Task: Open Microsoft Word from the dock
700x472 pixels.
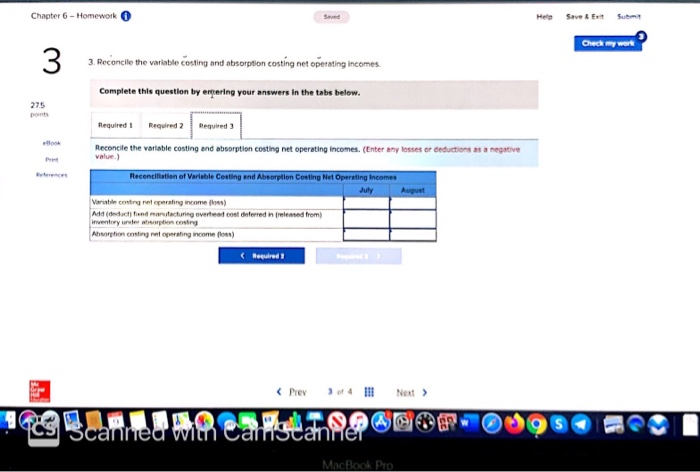Action: [x=469, y=423]
